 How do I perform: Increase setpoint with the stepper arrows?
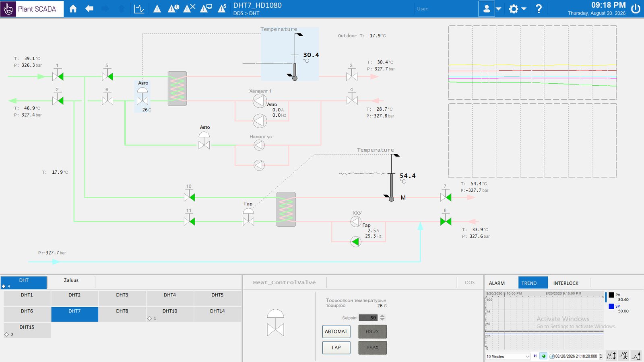(382, 316)
